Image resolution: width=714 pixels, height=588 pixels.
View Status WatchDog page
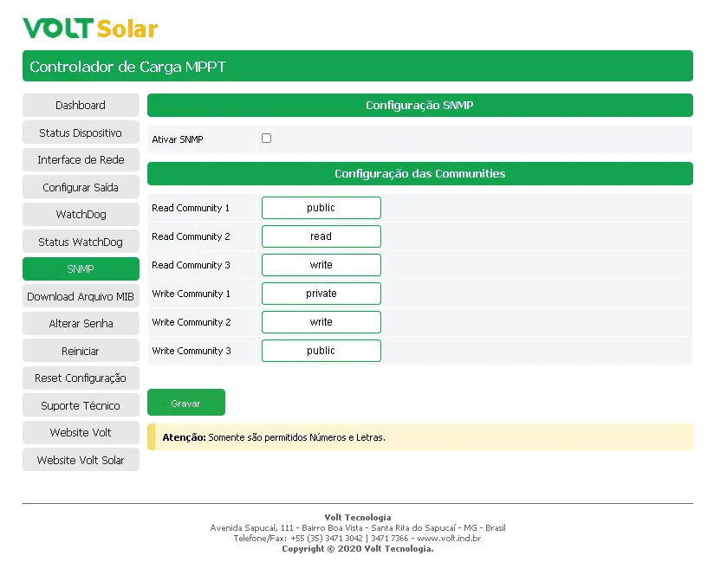[x=81, y=242]
